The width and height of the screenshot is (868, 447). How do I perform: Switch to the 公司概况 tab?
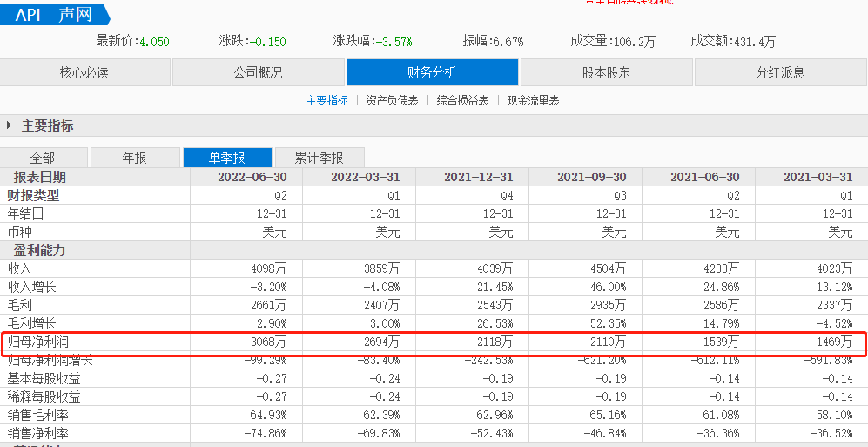(x=258, y=72)
